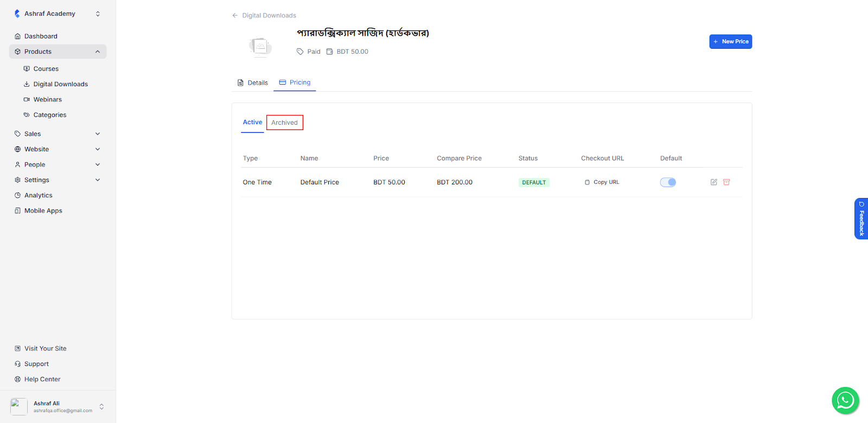
Task: Open WhatsApp chat bubble
Action: click(x=845, y=401)
